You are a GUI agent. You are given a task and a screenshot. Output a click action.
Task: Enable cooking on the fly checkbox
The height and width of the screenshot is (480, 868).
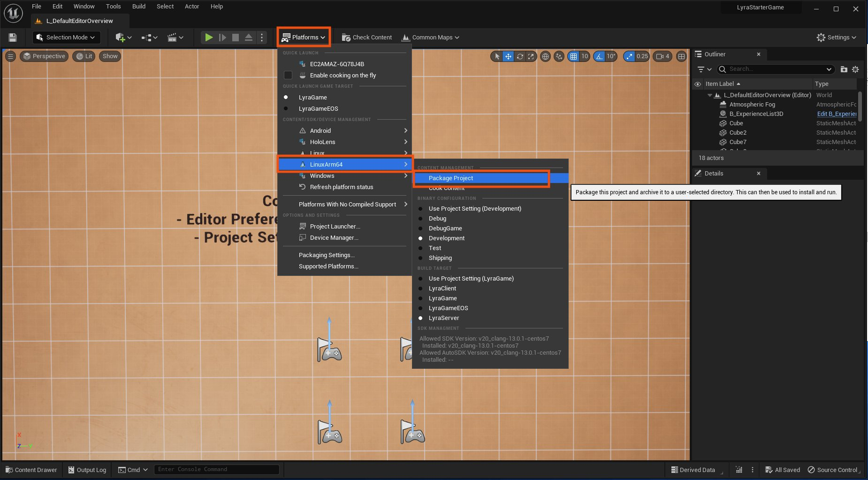coord(288,75)
